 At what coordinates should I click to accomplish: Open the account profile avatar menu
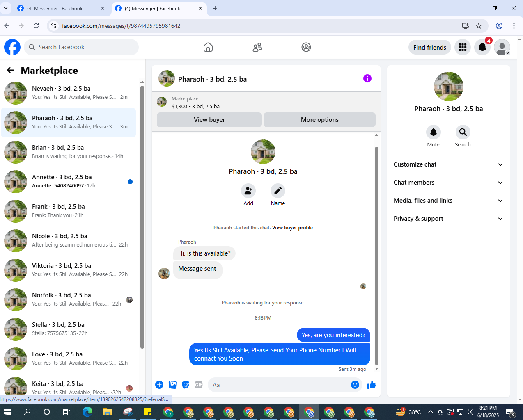(502, 47)
